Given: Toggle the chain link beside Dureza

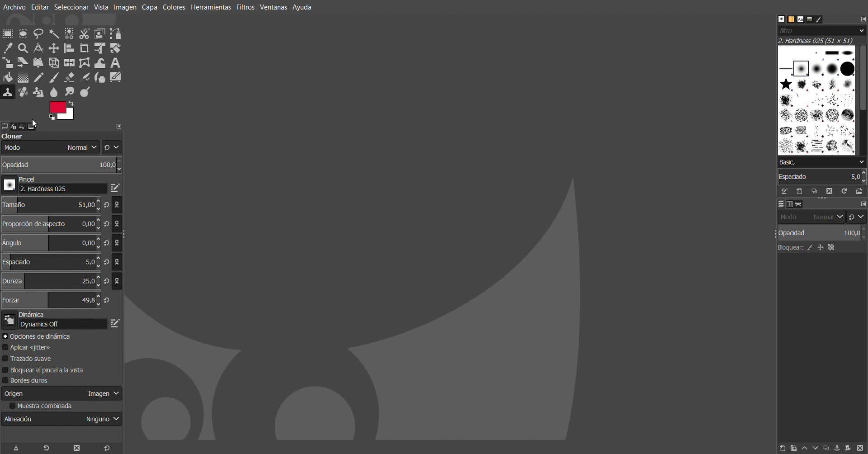Looking at the screenshot, I should pyautogui.click(x=117, y=281).
